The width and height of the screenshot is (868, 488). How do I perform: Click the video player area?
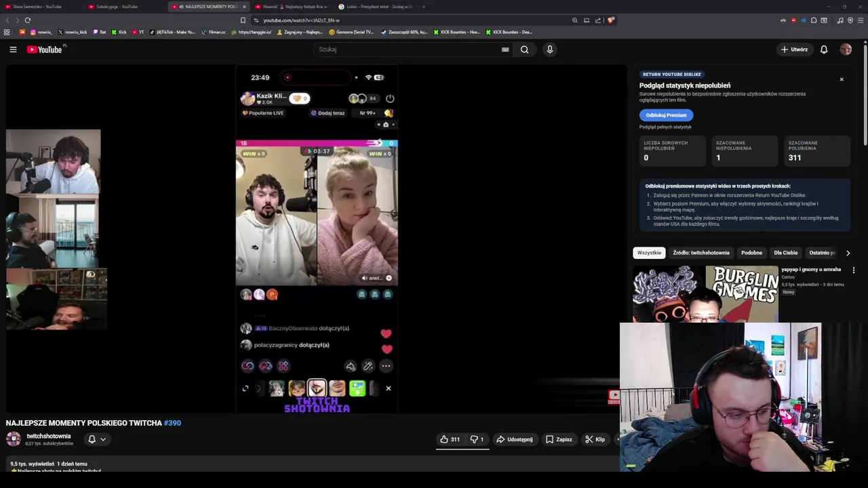[x=317, y=239]
